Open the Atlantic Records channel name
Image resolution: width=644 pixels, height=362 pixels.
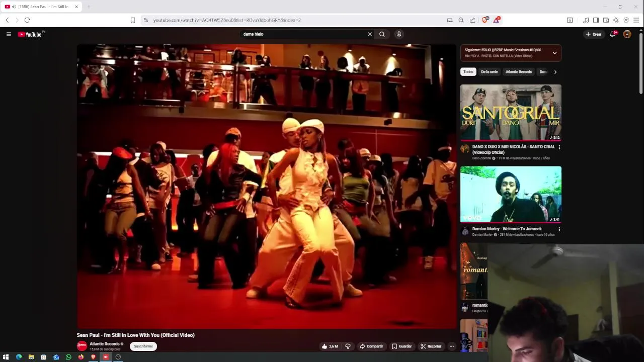pos(105,344)
